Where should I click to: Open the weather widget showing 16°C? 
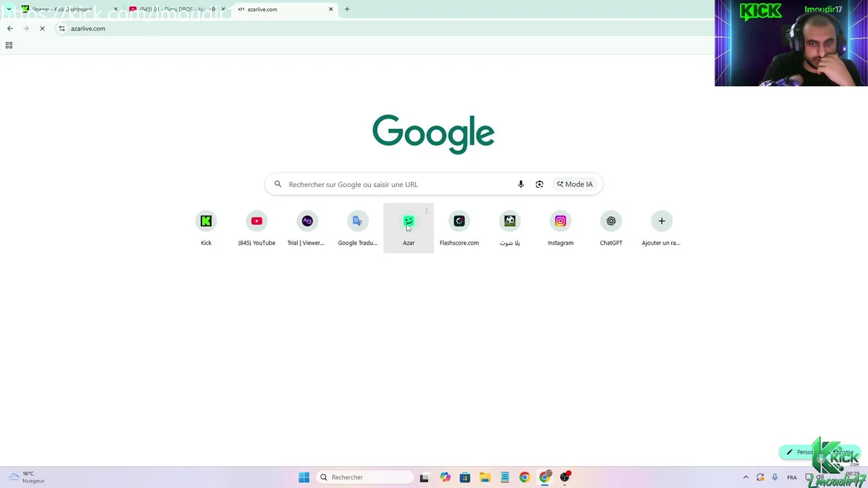(26, 477)
